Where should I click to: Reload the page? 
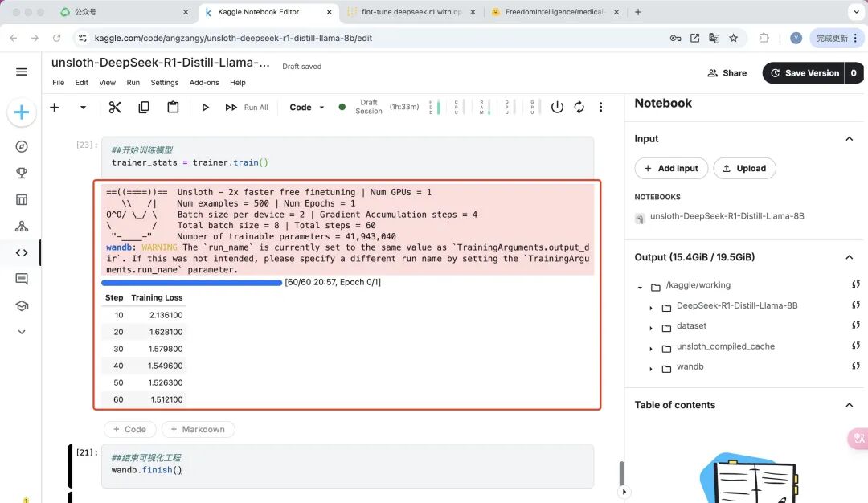[x=56, y=39]
